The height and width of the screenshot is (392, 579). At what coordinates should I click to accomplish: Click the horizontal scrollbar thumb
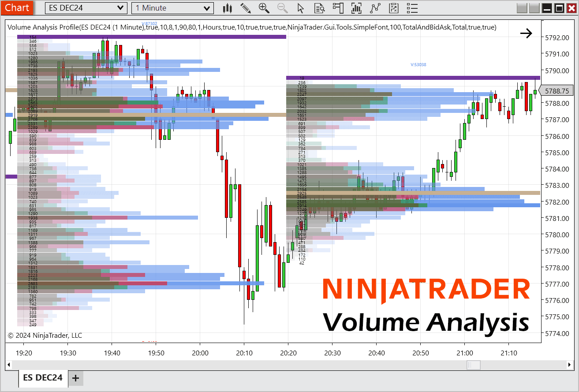tap(474, 365)
